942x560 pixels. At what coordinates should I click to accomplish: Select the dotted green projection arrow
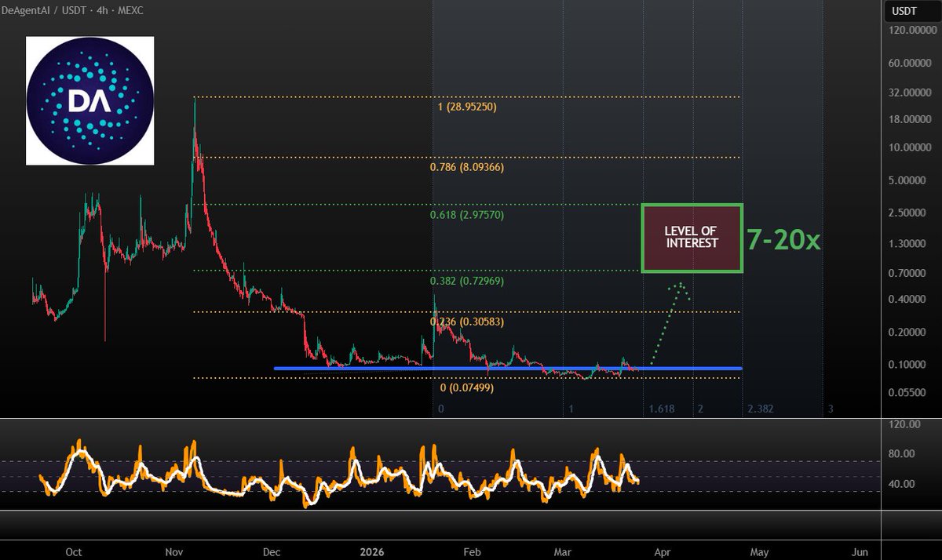[666, 322]
